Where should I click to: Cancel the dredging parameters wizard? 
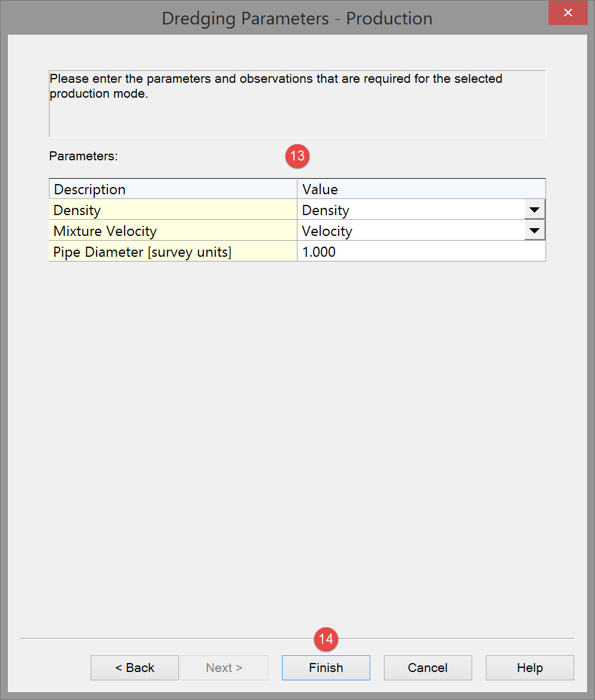click(427, 668)
